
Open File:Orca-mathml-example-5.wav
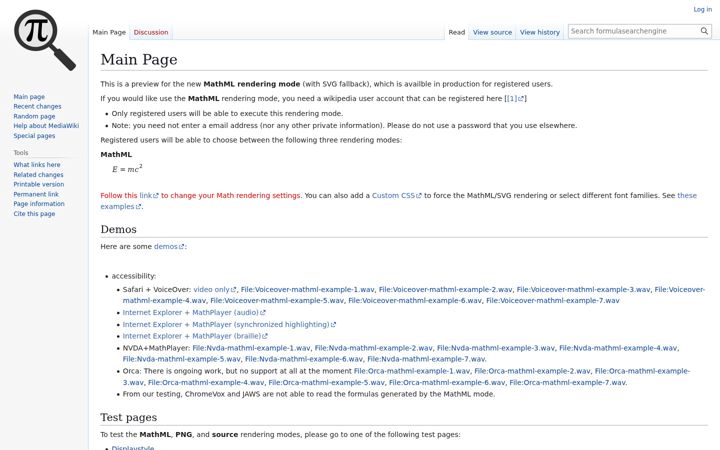pos(326,382)
